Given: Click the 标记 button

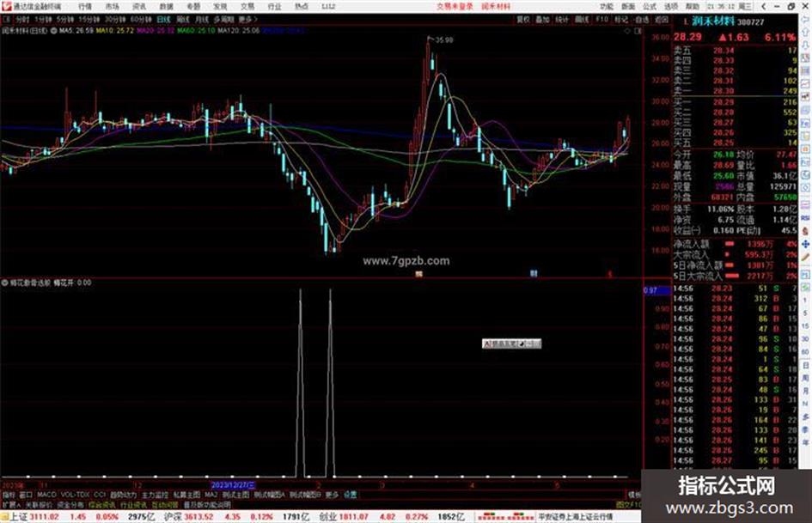Looking at the screenshot, I should tap(621, 19).
